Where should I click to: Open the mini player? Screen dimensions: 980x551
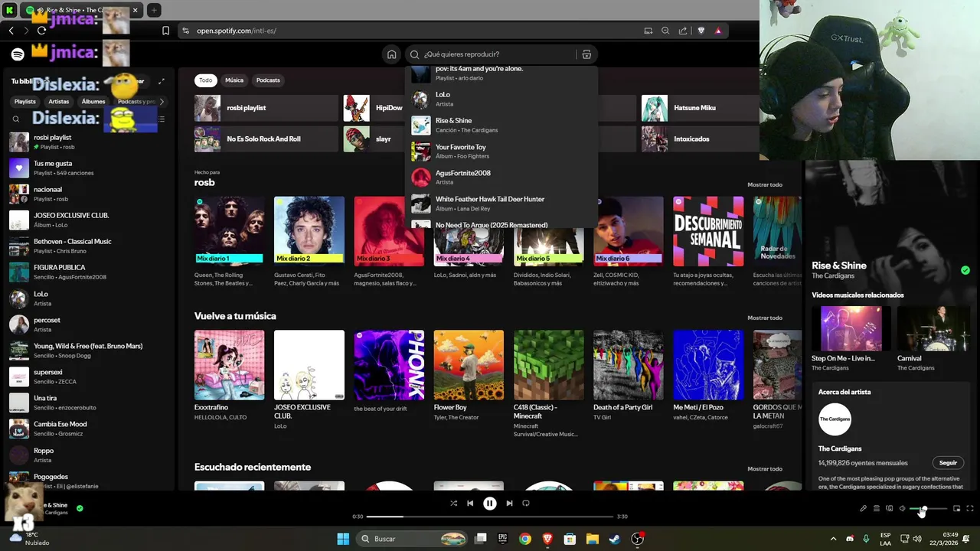coord(957,509)
